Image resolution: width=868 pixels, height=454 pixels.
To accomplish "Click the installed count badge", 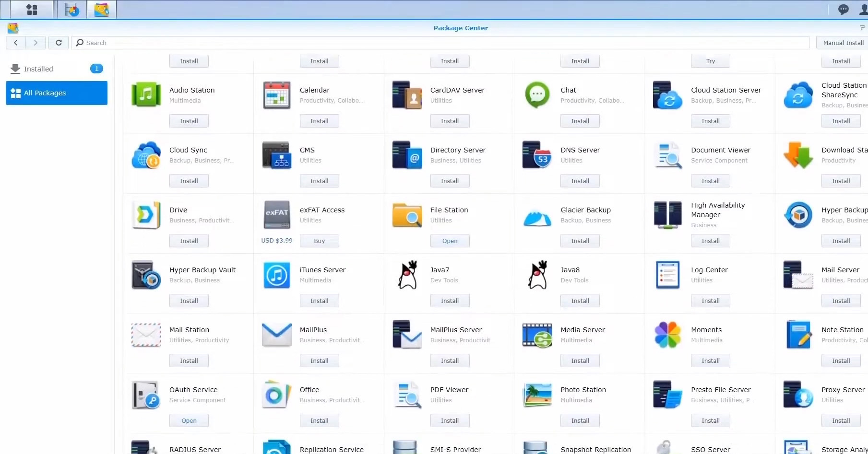I will [x=96, y=69].
